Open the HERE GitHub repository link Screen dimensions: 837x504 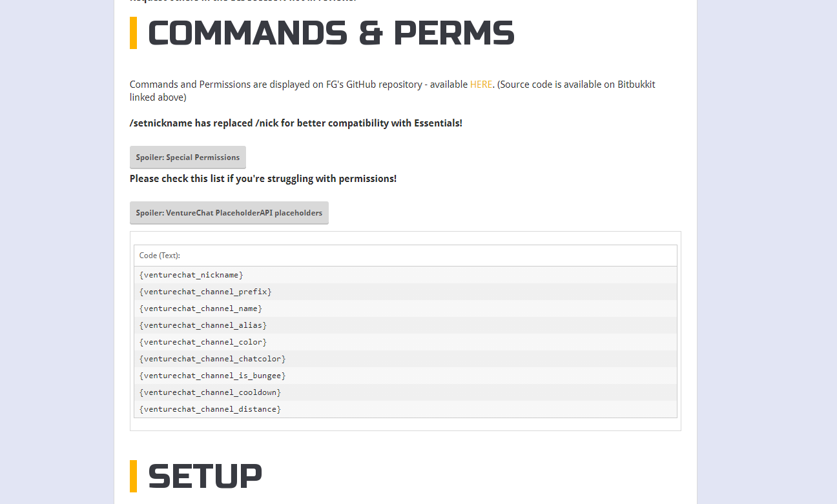point(480,85)
